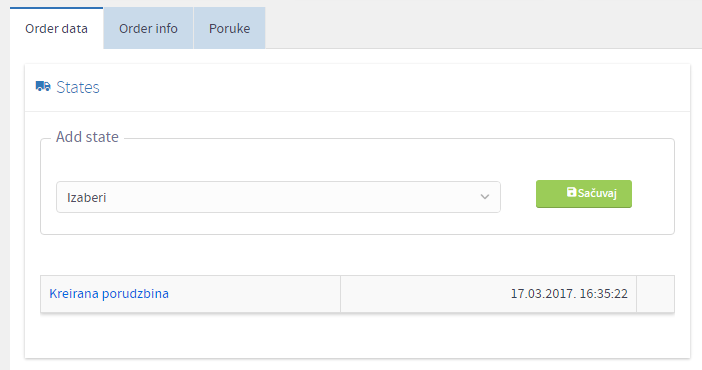Click empty space inside Add state fieldset

[358, 161]
